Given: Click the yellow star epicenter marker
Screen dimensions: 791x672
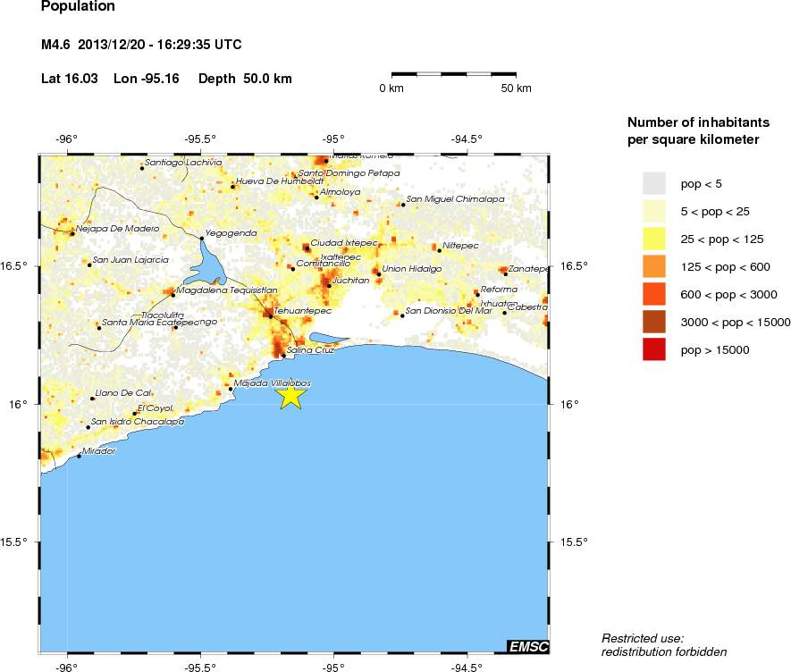Looking at the screenshot, I should pyautogui.click(x=290, y=394).
